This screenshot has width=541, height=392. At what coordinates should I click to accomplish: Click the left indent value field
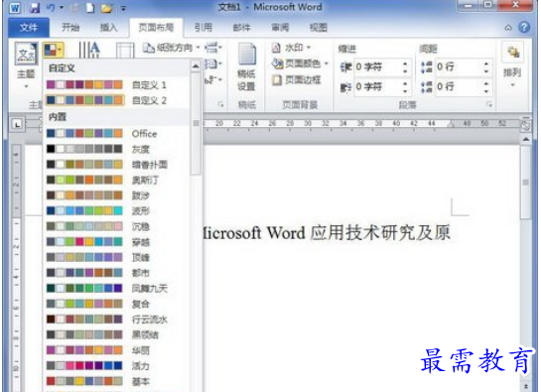pos(377,66)
